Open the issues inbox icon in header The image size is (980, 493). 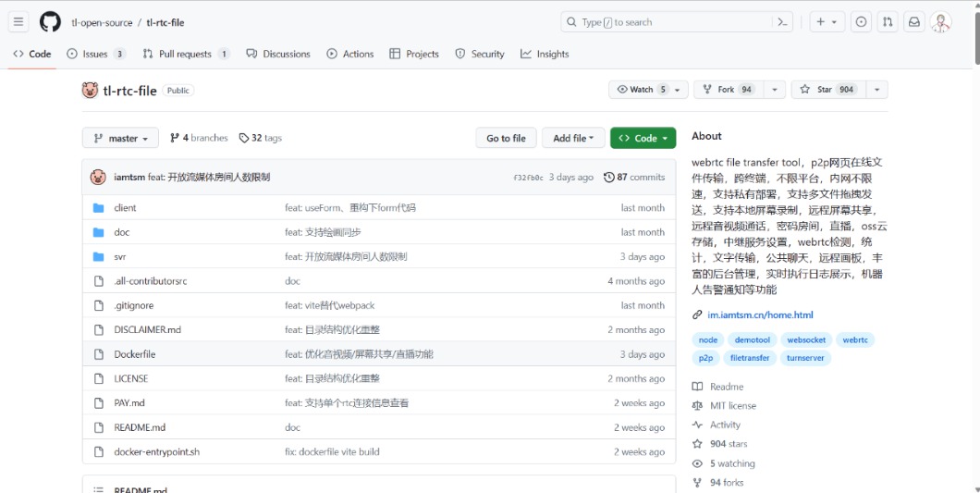point(862,22)
